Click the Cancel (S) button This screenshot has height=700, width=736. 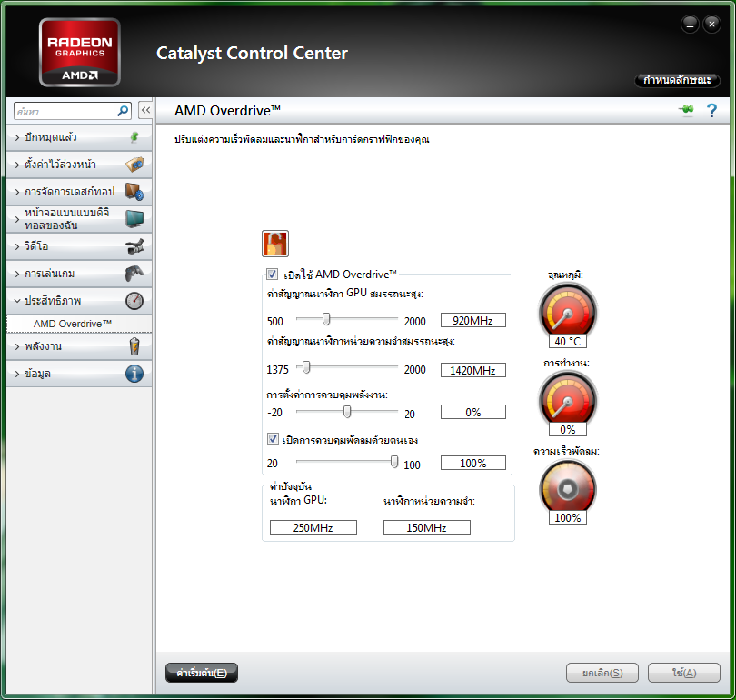click(x=602, y=673)
